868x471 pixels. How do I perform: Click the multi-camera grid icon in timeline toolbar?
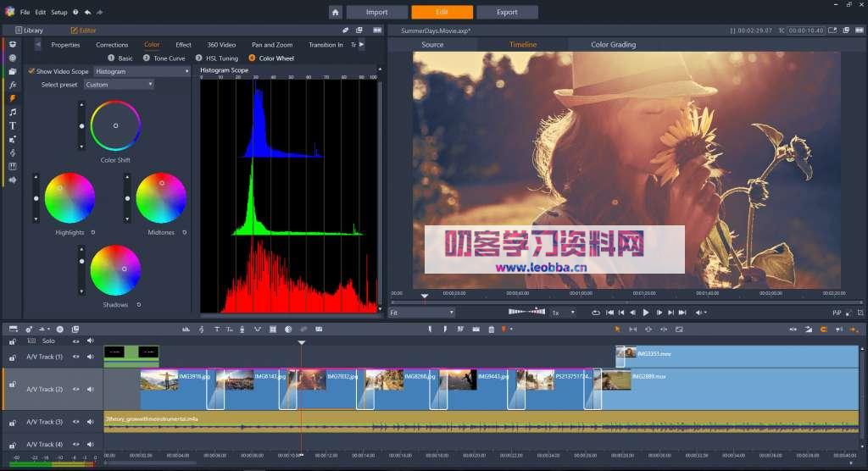pos(273,330)
